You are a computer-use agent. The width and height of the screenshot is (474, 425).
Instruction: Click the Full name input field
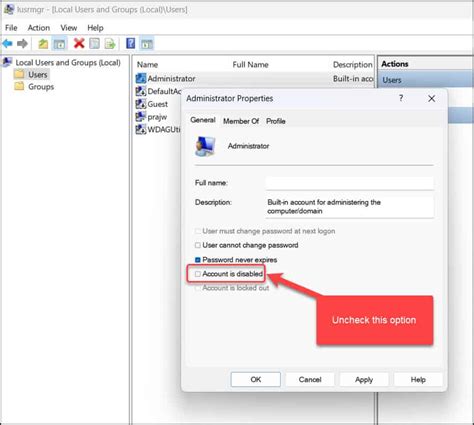tap(350, 183)
